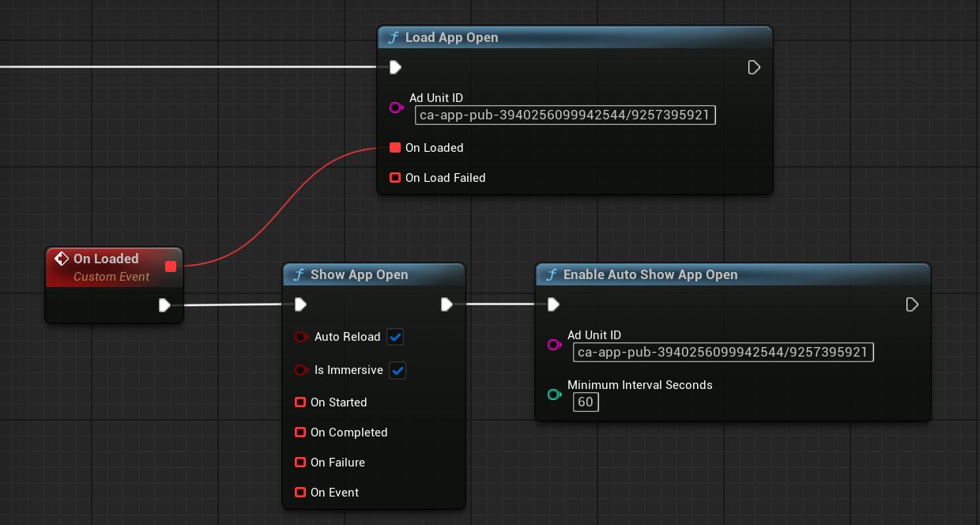The width and height of the screenshot is (980, 525).
Task: Click the On Event delegate pin
Action: click(x=300, y=493)
